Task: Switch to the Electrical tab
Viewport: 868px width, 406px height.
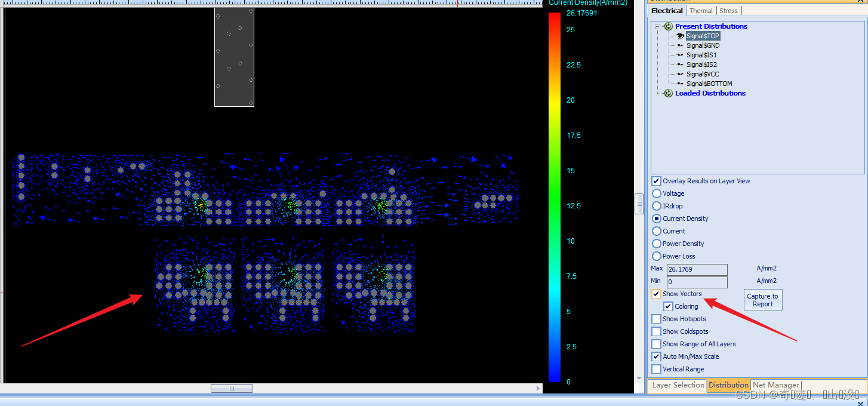Action: pyautogui.click(x=667, y=11)
